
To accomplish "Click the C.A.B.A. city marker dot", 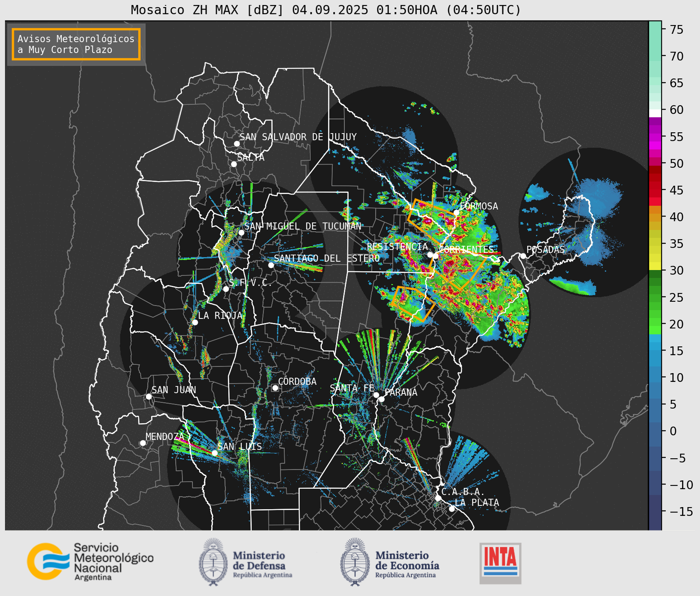I will point(438,498).
